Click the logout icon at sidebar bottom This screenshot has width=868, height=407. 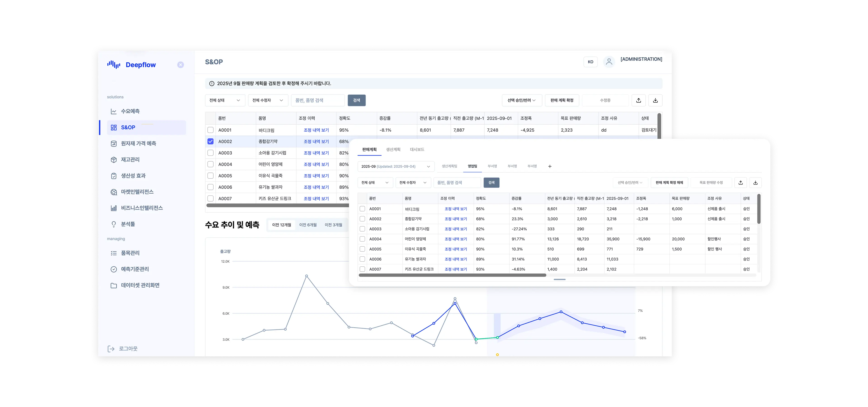(111, 349)
